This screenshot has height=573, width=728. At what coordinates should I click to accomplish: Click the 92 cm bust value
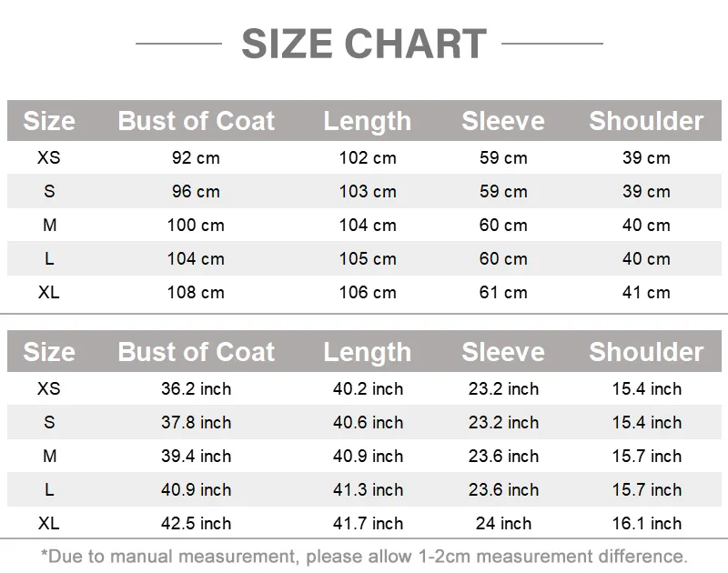(196, 158)
